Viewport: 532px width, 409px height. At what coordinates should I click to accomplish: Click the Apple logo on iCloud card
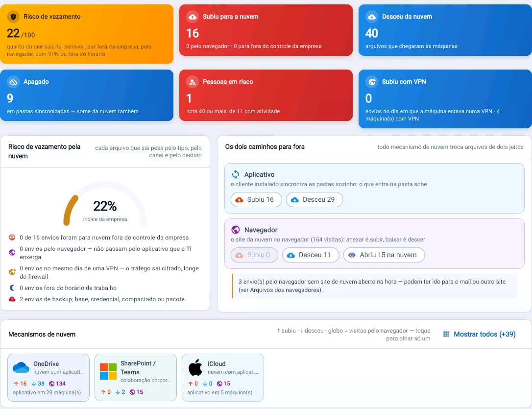coord(195,367)
